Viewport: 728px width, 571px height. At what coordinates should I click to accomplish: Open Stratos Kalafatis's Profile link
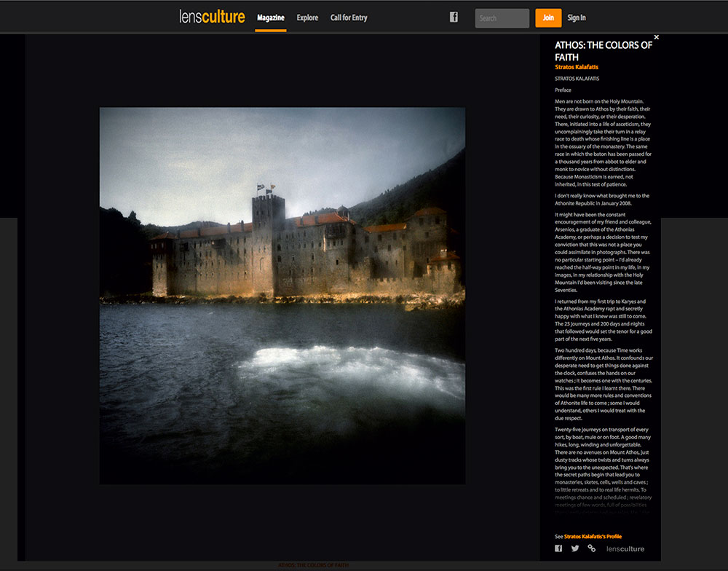click(x=593, y=536)
